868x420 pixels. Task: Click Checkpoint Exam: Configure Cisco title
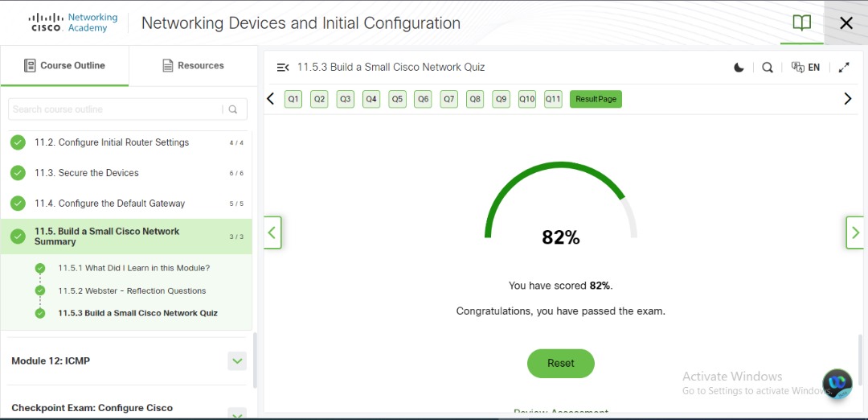point(92,408)
